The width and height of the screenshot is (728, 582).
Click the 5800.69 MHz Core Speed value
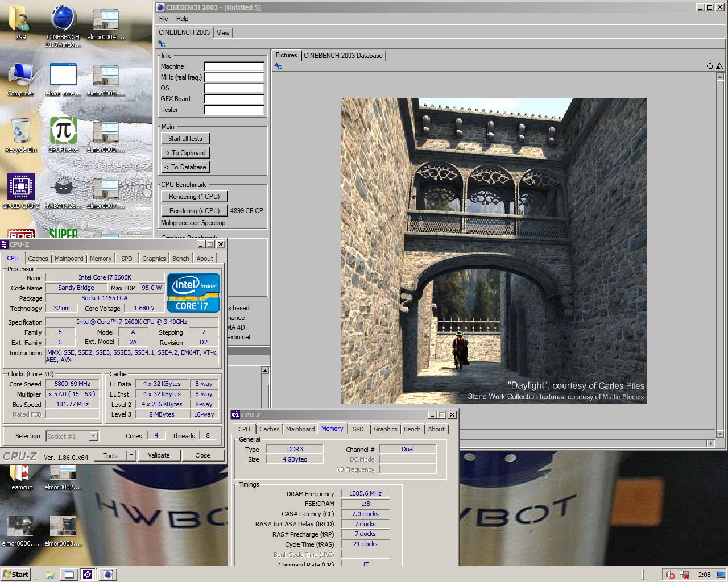(x=72, y=384)
